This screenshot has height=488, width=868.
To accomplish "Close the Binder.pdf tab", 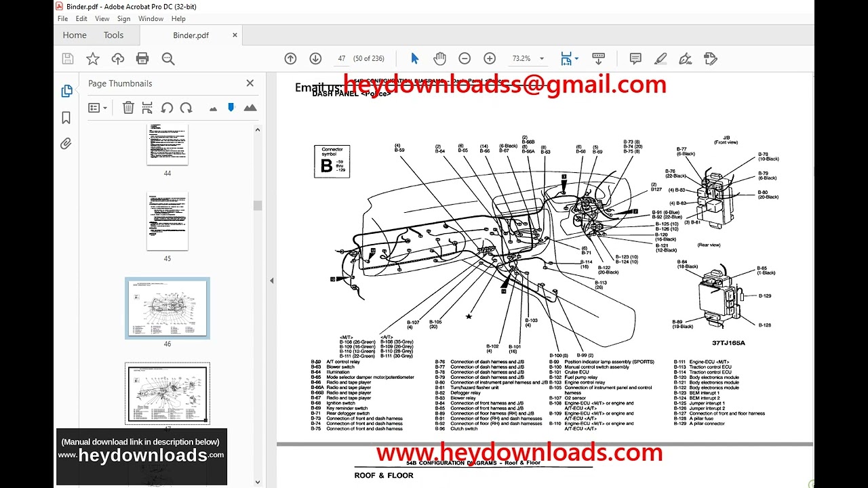I will point(235,35).
